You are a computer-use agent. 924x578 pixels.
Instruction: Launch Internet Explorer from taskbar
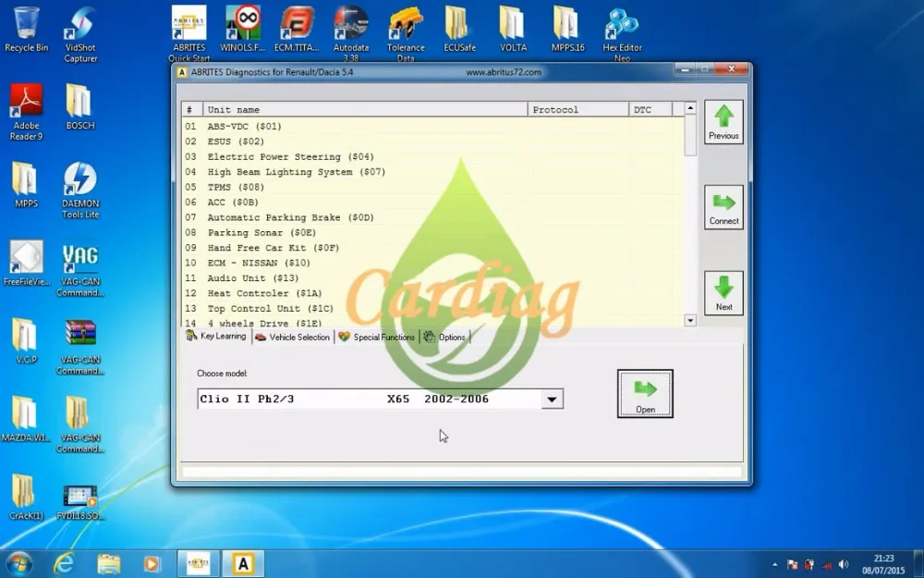click(63, 564)
